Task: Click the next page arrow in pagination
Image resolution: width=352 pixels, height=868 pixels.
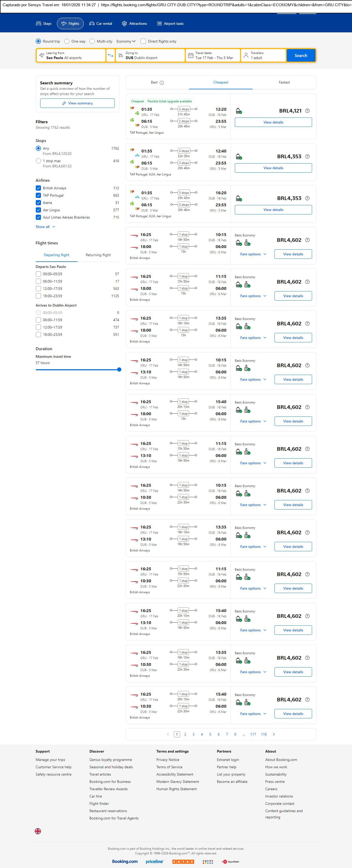Action: 273,734
